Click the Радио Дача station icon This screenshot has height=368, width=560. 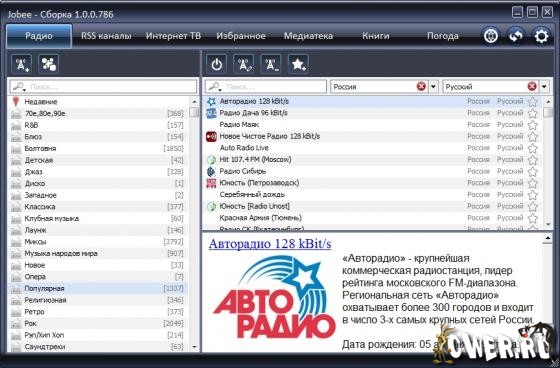pos(211,113)
